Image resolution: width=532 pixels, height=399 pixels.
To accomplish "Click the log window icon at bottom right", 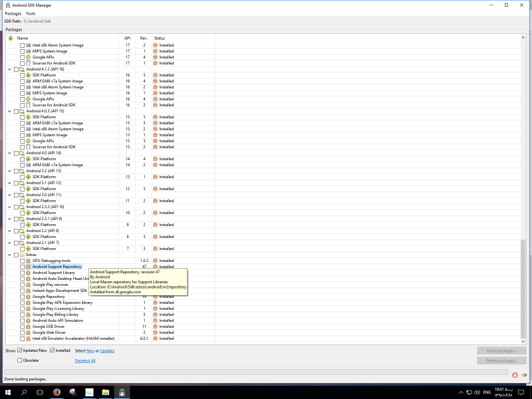I will 524,374.
